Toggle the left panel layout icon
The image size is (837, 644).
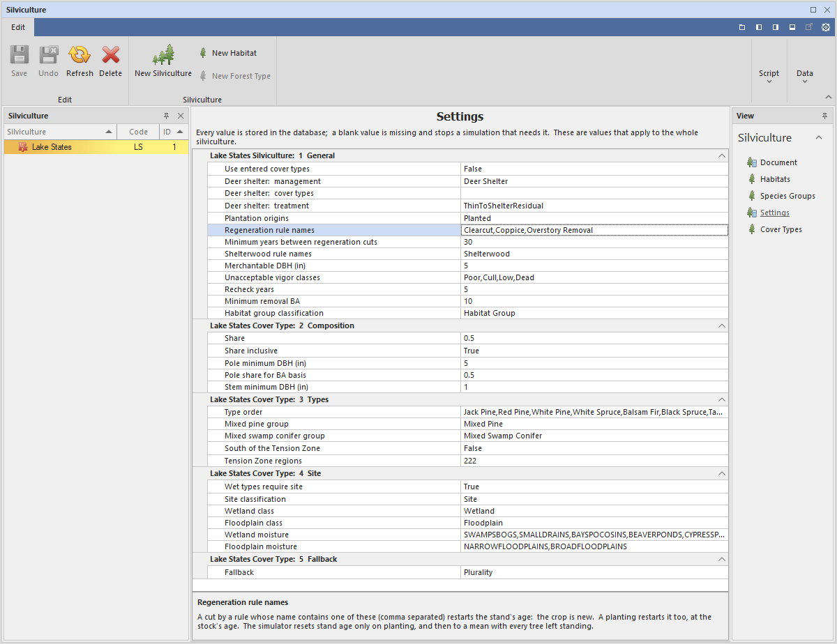pos(759,27)
